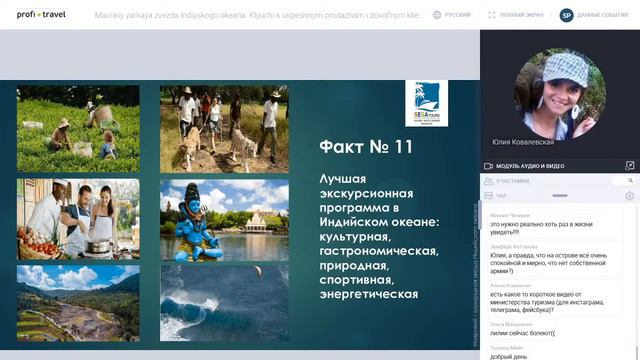Switch to Полный экран mode

pos(522,15)
